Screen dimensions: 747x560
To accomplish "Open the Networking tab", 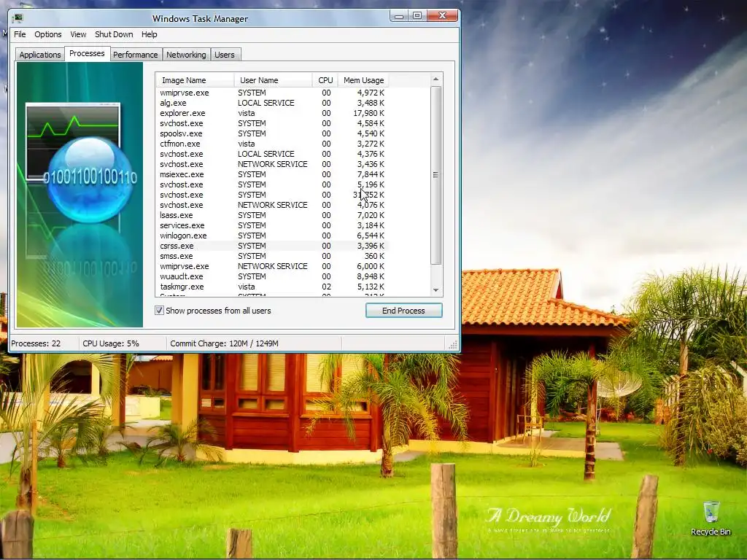I will (186, 55).
